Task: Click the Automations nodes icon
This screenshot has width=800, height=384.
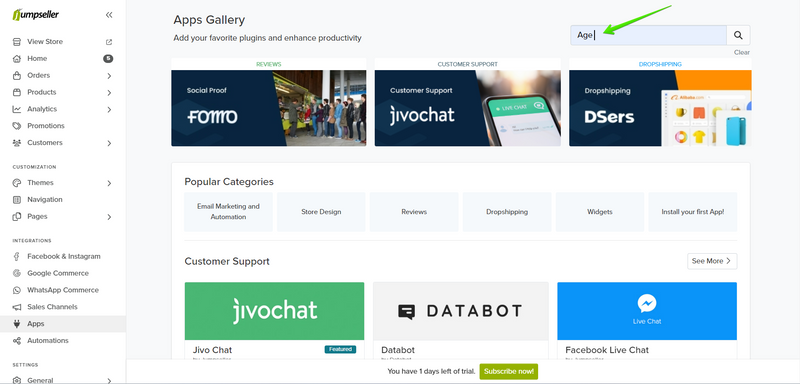Action: [17, 341]
